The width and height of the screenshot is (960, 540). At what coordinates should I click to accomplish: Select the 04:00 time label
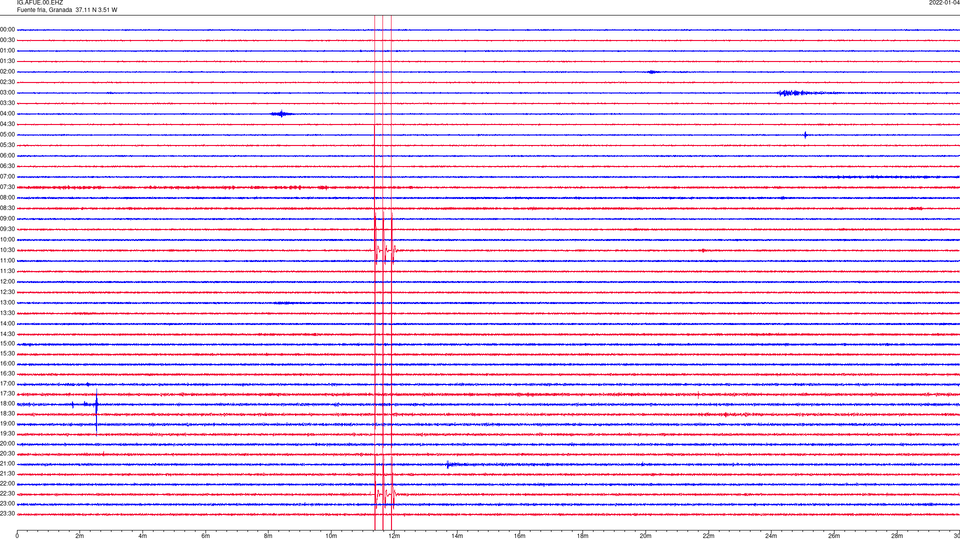click(x=7, y=114)
